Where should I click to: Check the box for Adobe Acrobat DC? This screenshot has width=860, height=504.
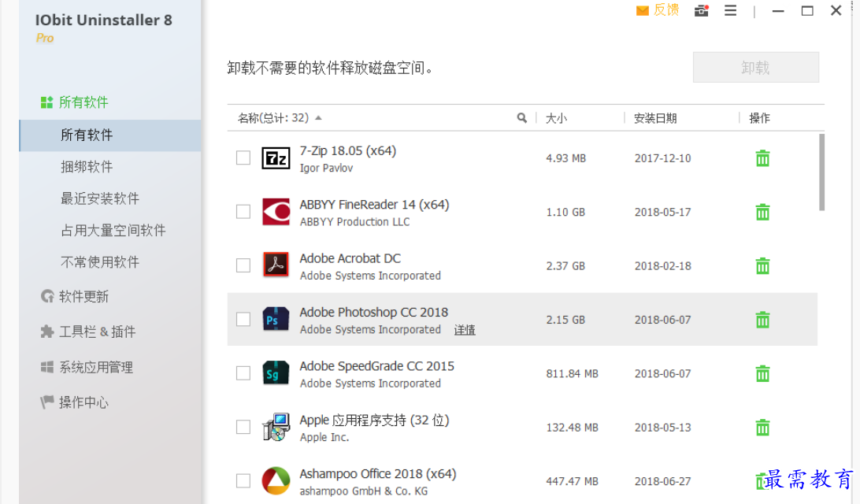tap(243, 265)
